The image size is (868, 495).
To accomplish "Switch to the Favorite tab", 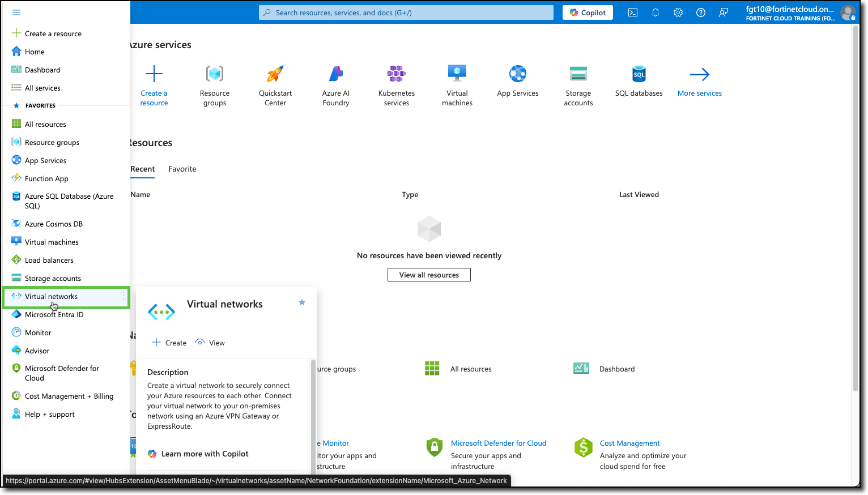I will 182,169.
